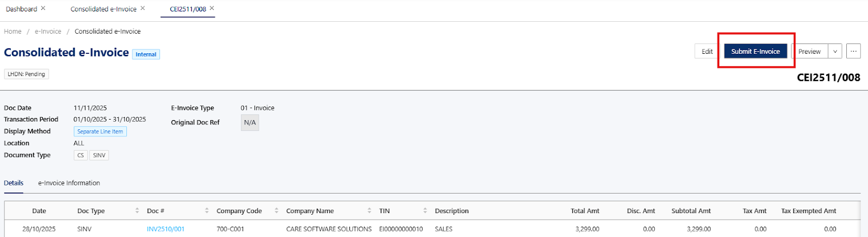Close the Consolidated e-Invoice tab
This screenshot has height=237, width=868.
tap(143, 9)
